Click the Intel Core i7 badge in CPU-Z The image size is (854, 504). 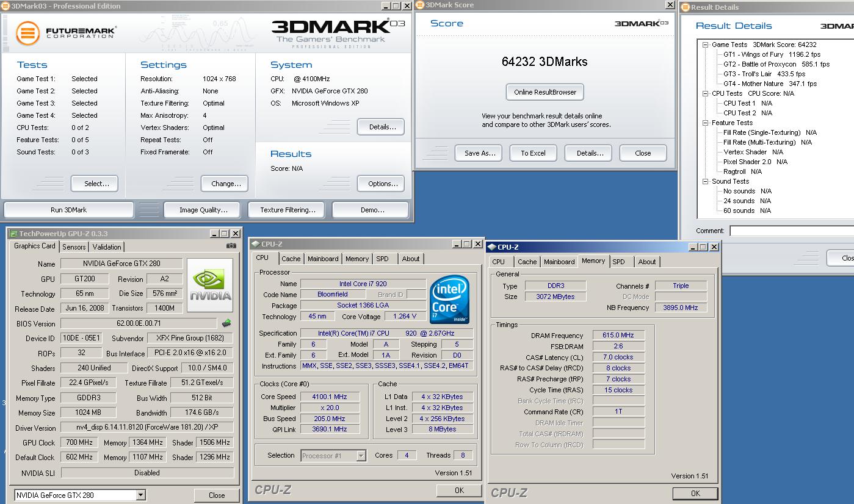[449, 300]
